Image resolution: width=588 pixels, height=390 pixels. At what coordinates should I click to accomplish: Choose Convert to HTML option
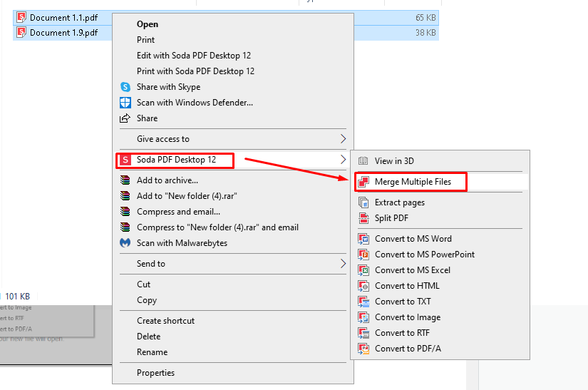407,286
